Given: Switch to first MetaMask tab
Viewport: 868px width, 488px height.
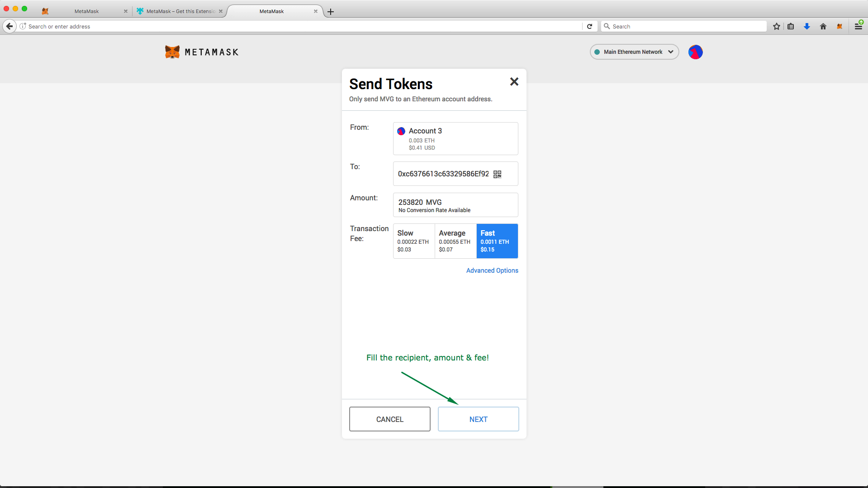Looking at the screenshot, I should 86,11.
